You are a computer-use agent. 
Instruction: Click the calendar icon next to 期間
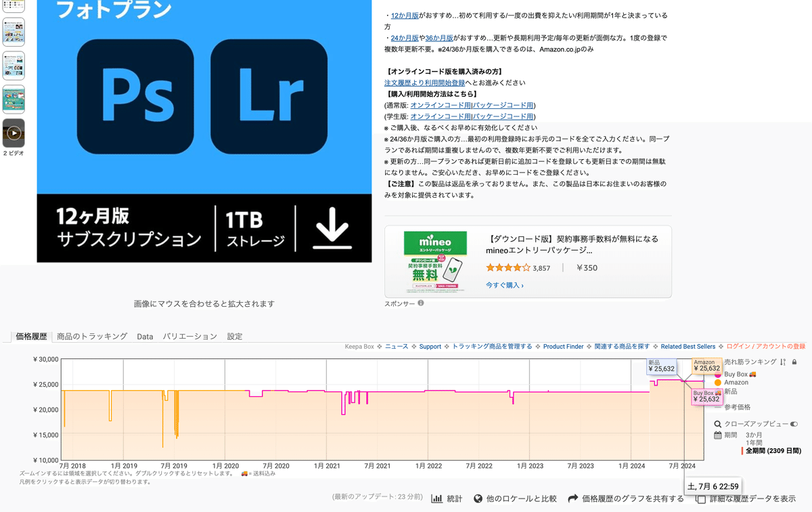(718, 435)
